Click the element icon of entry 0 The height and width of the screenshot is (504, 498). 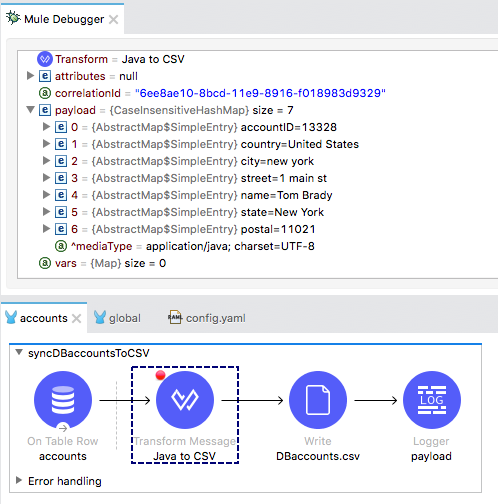tap(61, 127)
